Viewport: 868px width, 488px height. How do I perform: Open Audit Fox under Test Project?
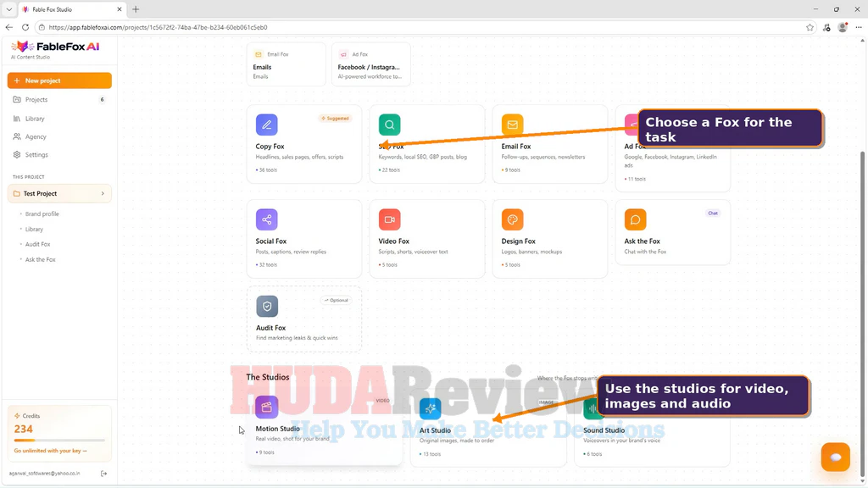pos(37,244)
